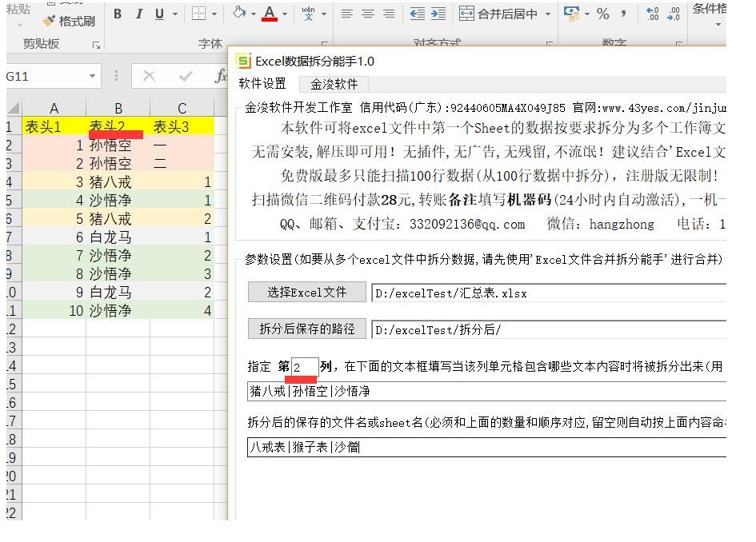Viewport: 756px width, 542px height.
Task: Click the 拆分后保存的路径 button
Action: (306, 329)
